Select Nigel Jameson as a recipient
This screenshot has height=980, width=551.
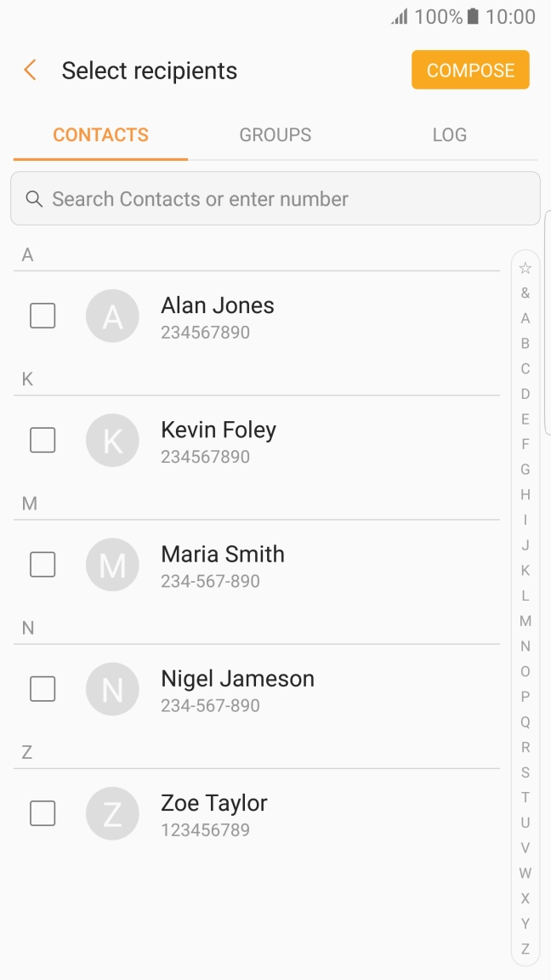click(43, 689)
